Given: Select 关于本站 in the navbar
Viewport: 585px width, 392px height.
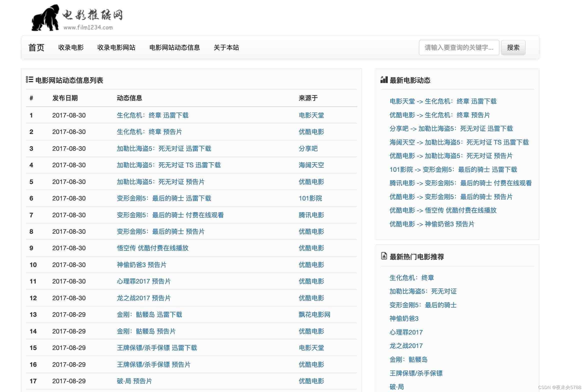Looking at the screenshot, I should pos(226,47).
